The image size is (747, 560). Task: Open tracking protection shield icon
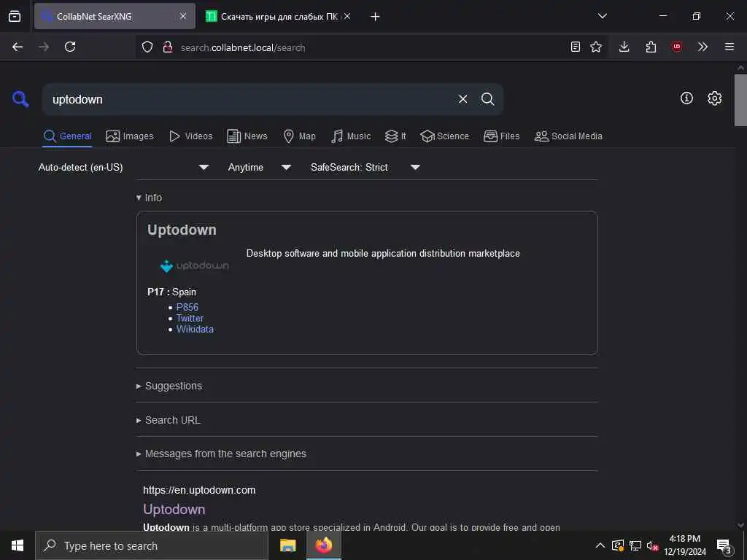[x=147, y=47]
